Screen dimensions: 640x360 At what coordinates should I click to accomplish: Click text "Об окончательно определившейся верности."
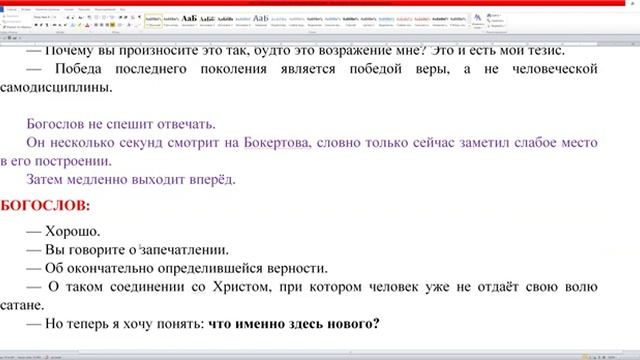coord(186,268)
